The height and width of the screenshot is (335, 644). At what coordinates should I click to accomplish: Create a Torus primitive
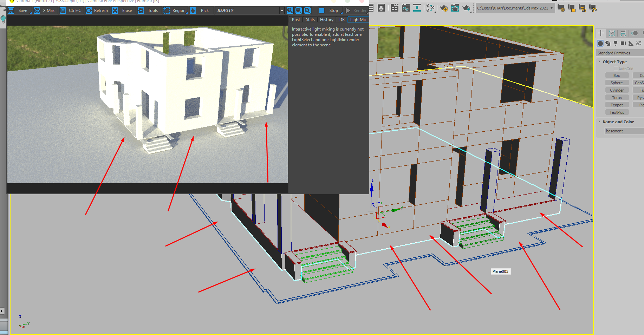(617, 98)
